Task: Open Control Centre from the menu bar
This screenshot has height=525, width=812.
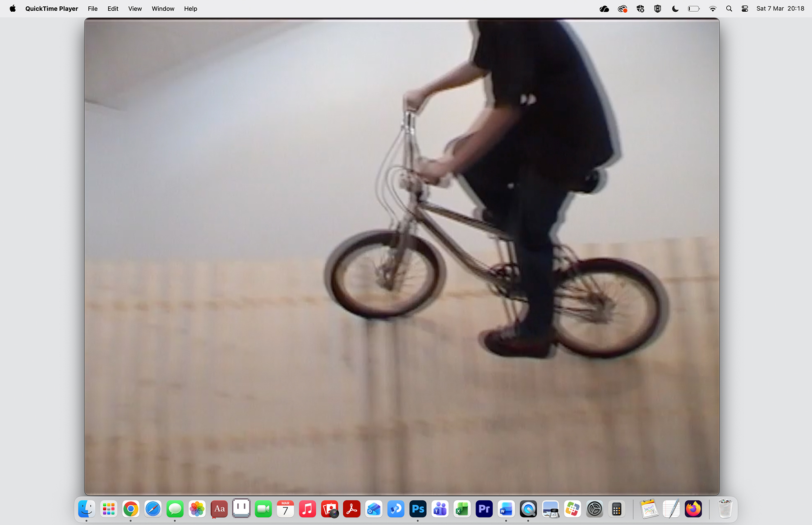Action: [x=745, y=9]
